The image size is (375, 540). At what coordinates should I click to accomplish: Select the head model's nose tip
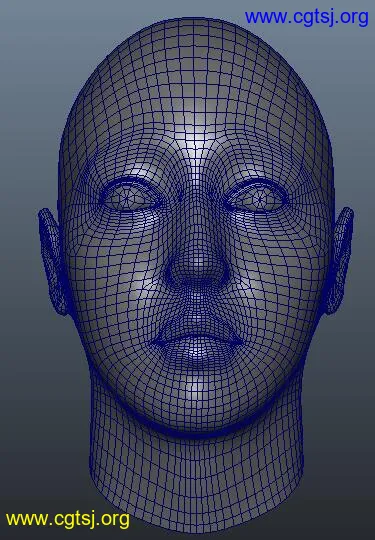click(x=197, y=265)
